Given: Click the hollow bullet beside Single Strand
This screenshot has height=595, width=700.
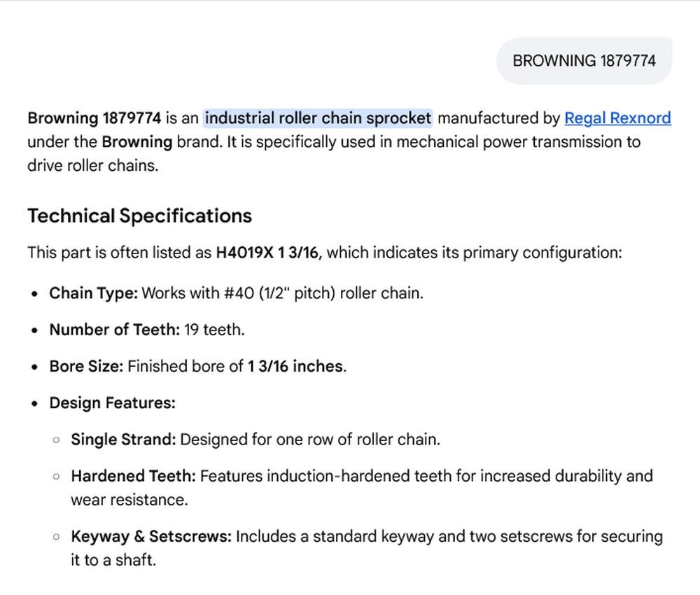Looking at the screenshot, I should tap(56, 440).
